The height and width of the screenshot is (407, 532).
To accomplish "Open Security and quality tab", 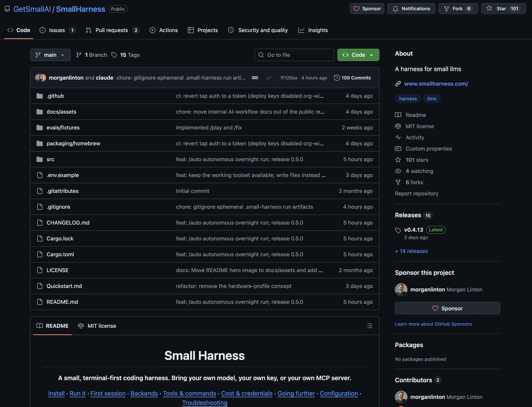I will click(258, 30).
